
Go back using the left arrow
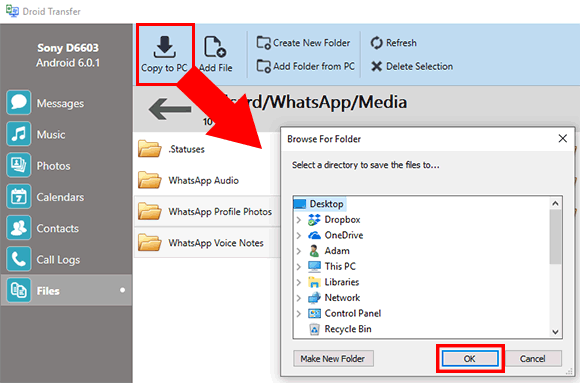click(x=170, y=109)
